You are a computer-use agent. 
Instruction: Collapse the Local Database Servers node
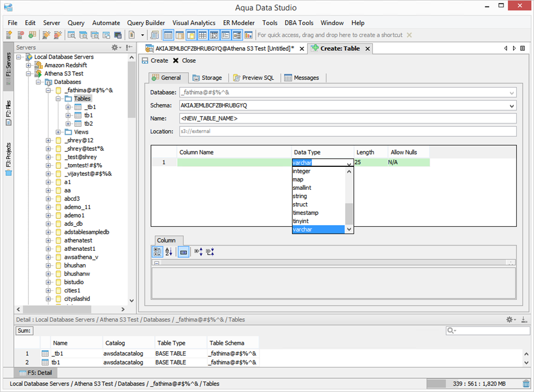(x=19, y=57)
